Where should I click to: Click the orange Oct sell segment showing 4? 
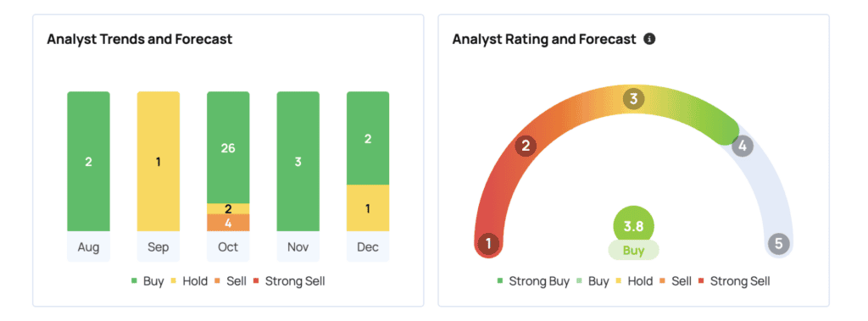click(228, 223)
